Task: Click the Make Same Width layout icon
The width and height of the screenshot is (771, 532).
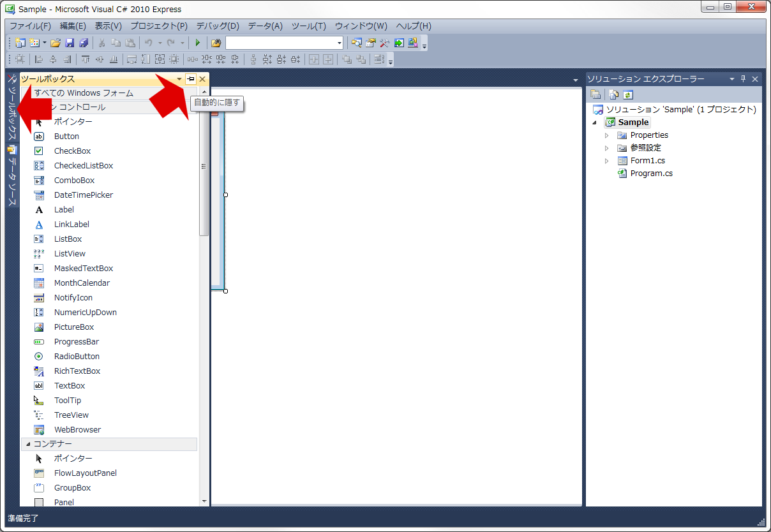Action: click(131, 59)
